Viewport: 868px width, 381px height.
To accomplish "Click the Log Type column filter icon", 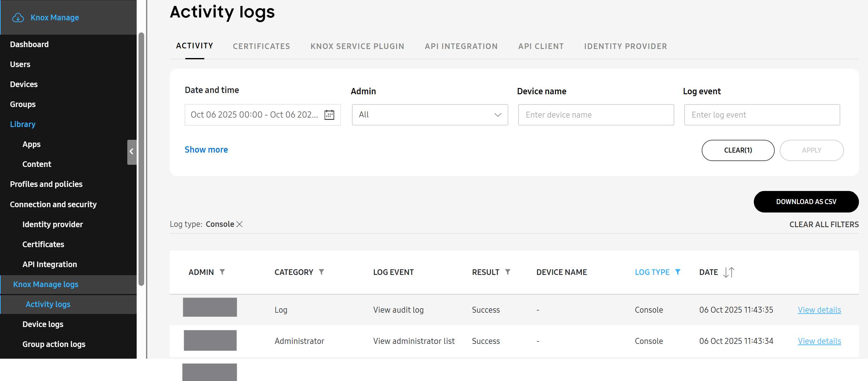I will pos(679,272).
